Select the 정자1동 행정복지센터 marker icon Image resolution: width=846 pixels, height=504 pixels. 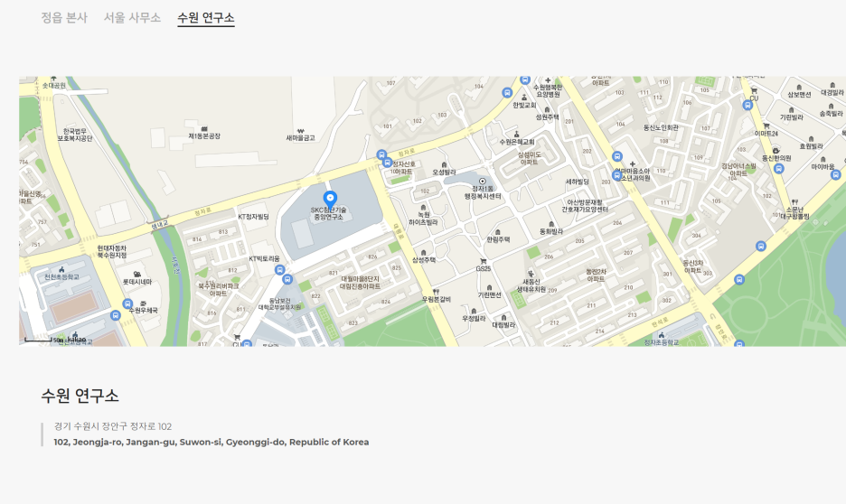tap(482, 181)
